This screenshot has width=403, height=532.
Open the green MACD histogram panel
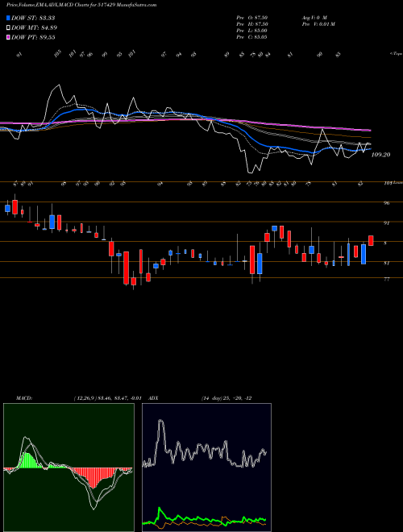pyautogui.click(x=69, y=468)
